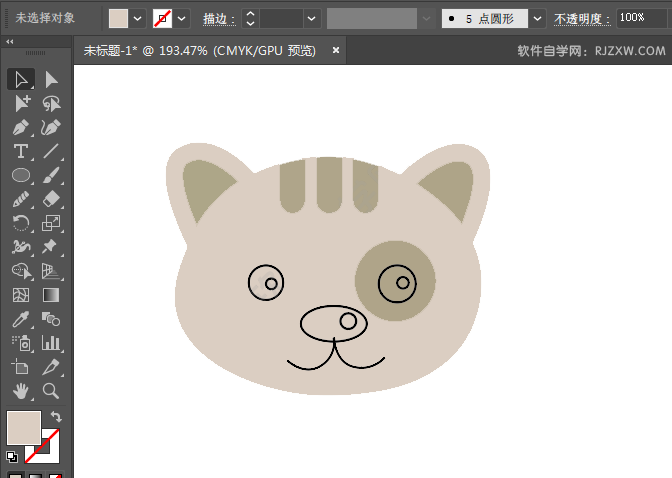Click the opacity 100% input field
Screen dimensions: 672x478
(x=642, y=18)
